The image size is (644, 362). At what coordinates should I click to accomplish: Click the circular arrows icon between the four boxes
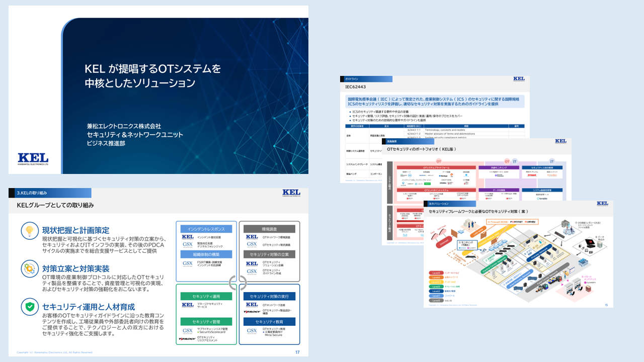click(x=237, y=283)
